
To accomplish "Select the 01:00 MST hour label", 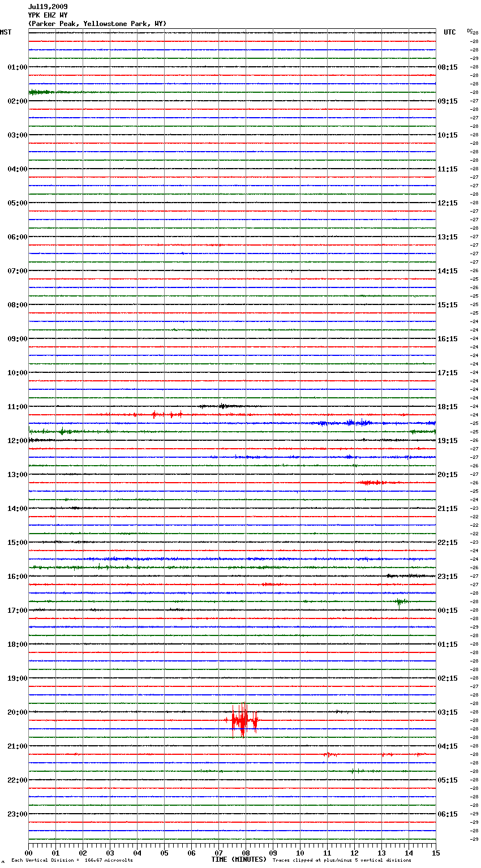I will click(18, 67).
